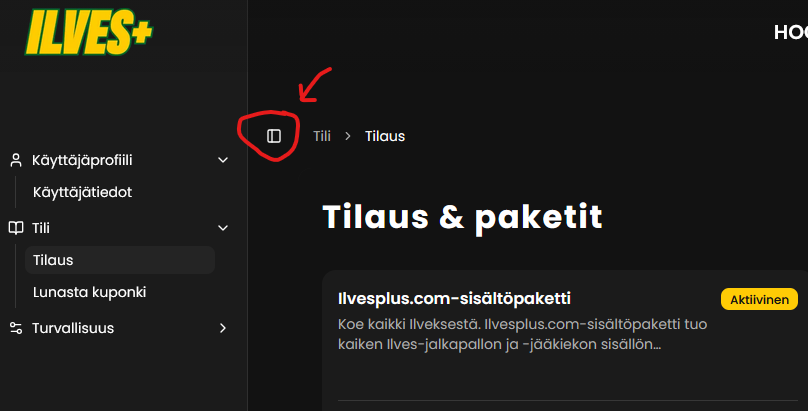Click the Turvallisuus settings sliders icon

coord(16,328)
